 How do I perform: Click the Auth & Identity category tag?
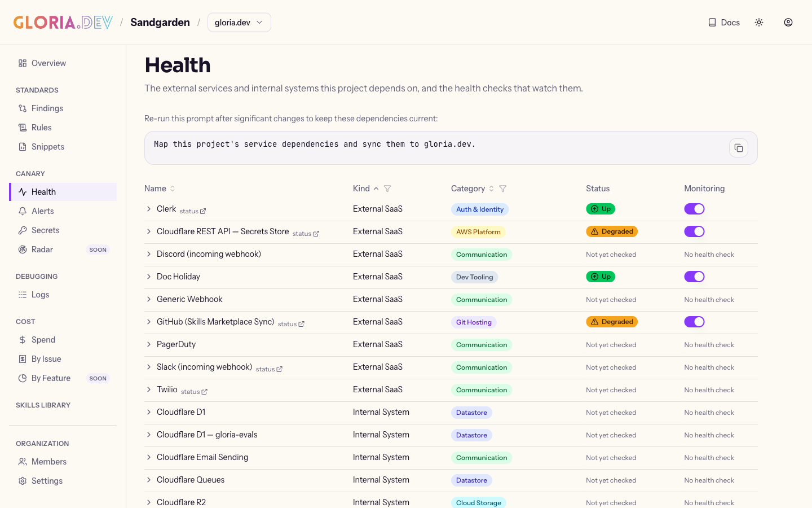coord(480,209)
